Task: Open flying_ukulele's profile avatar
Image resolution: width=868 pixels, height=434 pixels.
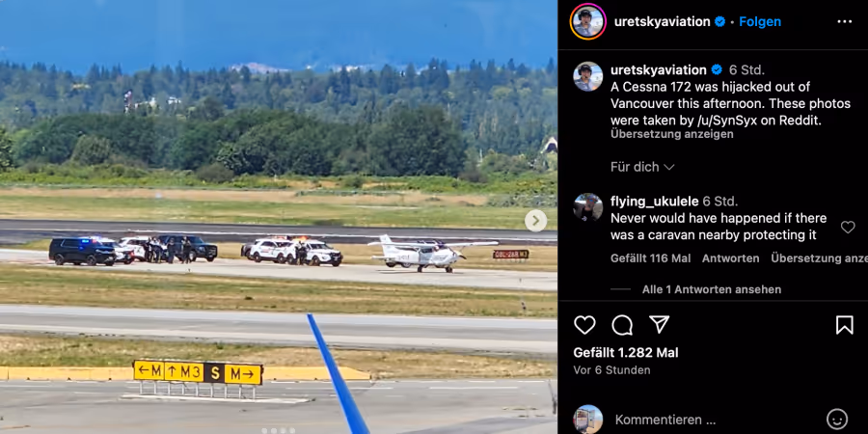Action: [x=588, y=207]
